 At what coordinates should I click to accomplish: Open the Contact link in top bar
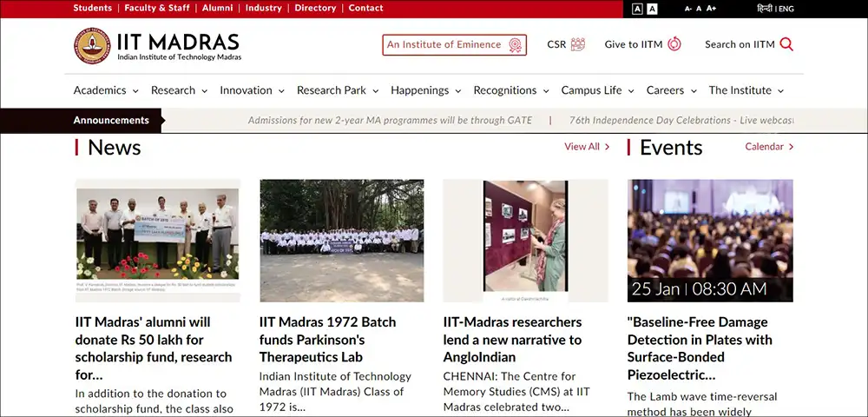click(x=366, y=9)
